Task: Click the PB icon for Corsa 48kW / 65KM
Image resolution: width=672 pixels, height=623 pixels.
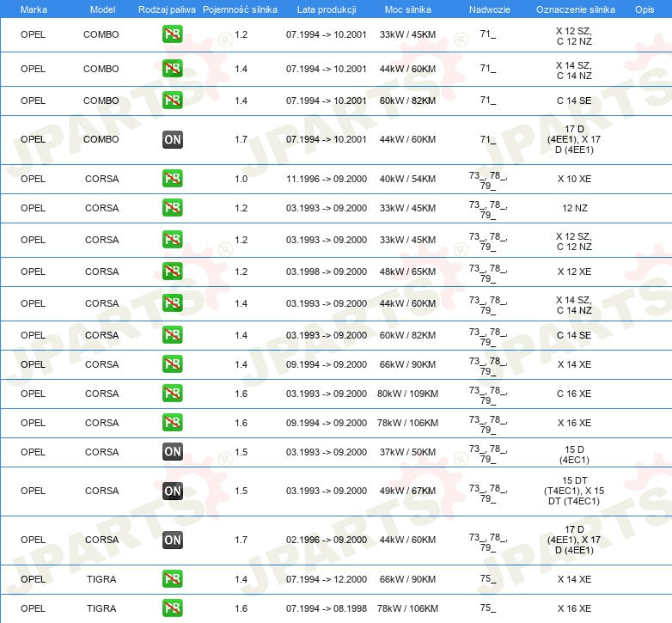Action: 172,272
